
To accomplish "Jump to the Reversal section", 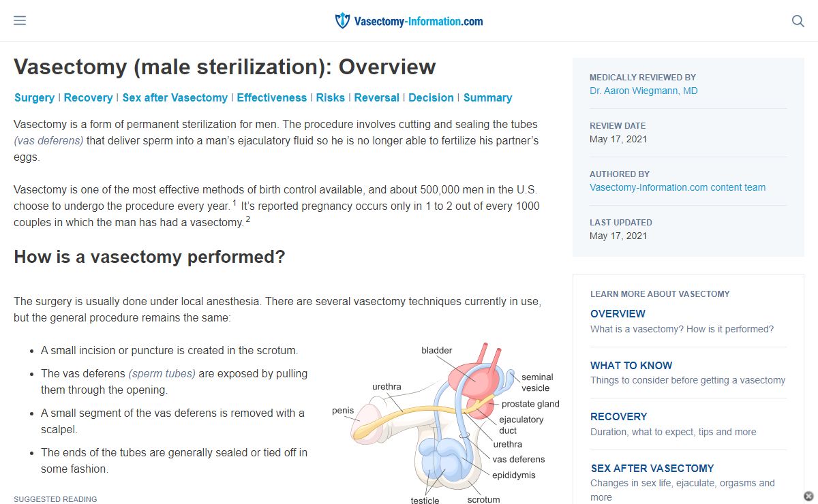I will click(x=377, y=97).
